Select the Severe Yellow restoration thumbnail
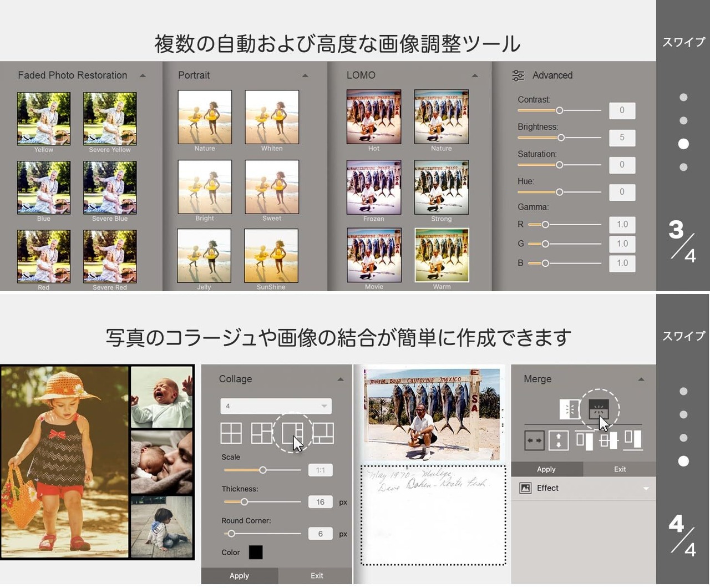 (x=110, y=119)
